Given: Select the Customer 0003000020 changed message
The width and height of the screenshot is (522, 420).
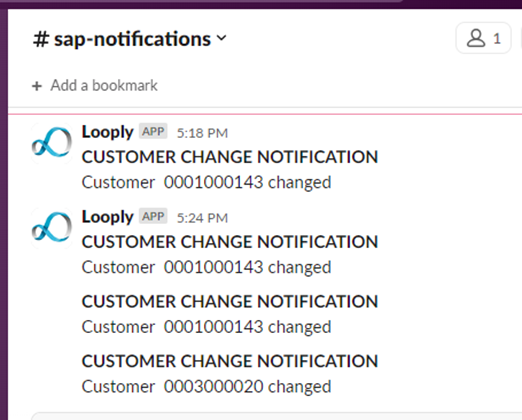Looking at the screenshot, I should pyautogui.click(x=206, y=387).
